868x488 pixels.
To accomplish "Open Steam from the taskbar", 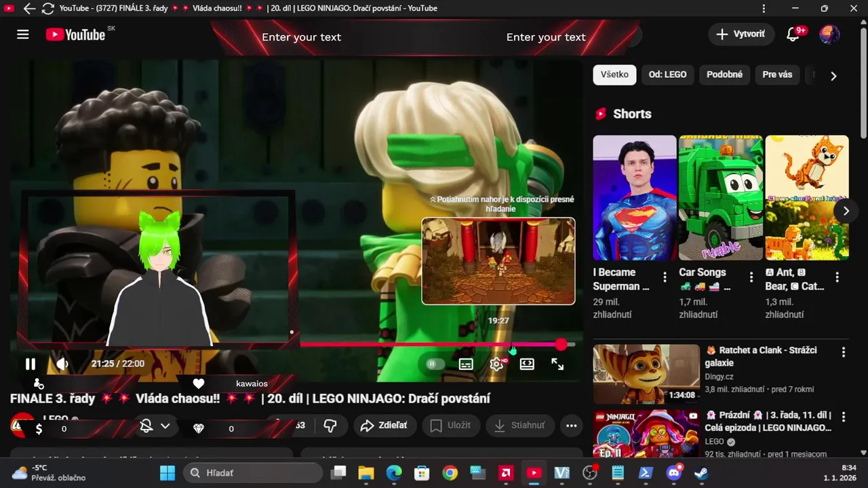I will point(701,473).
